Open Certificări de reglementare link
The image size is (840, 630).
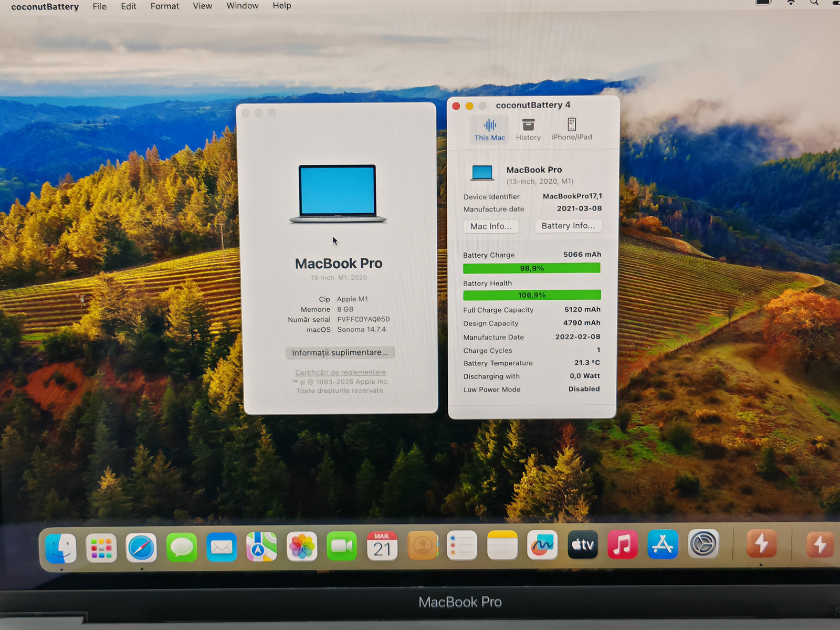tap(340, 372)
